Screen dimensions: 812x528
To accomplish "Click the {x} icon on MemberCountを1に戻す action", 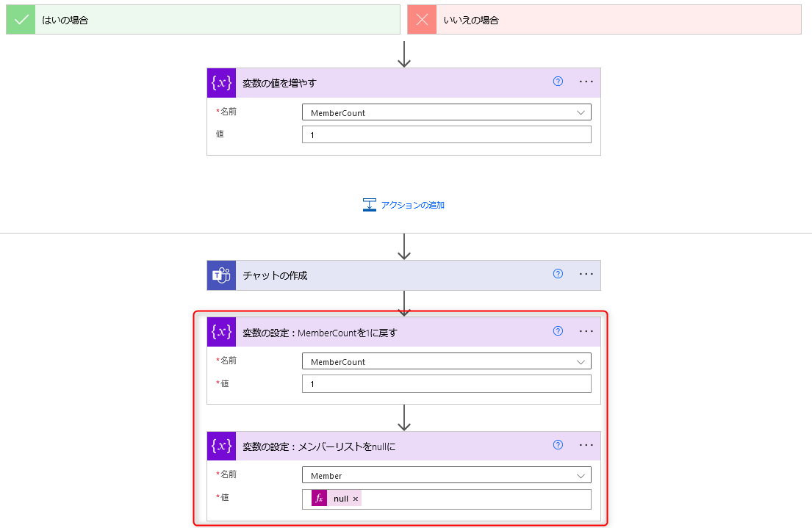I will coord(220,331).
